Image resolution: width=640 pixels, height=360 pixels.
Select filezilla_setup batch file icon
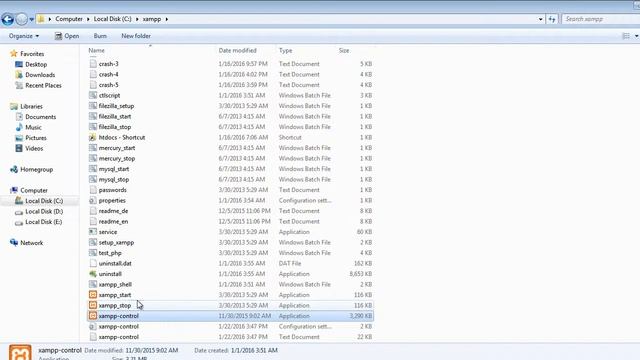[93, 106]
